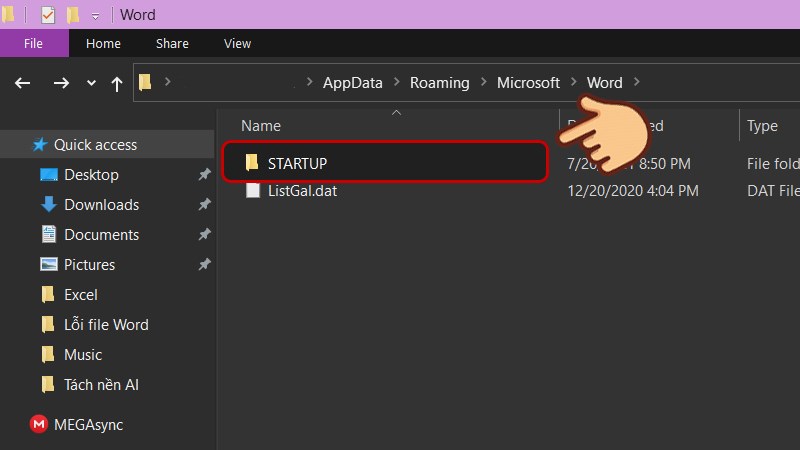Click the Quick access star icon
Viewport: 800px width, 450px height.
coord(40,145)
